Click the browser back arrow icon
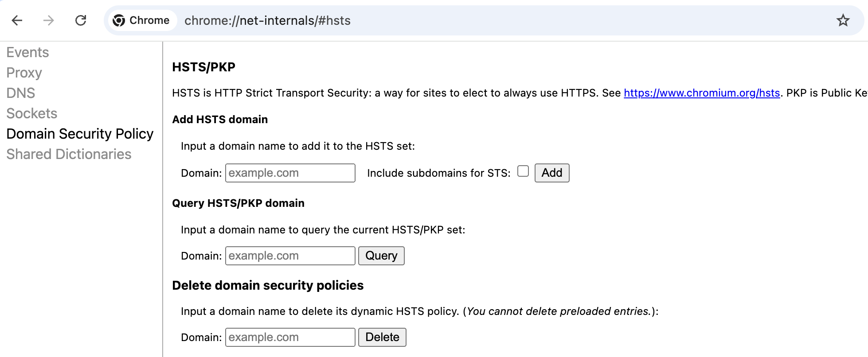 coord(17,20)
